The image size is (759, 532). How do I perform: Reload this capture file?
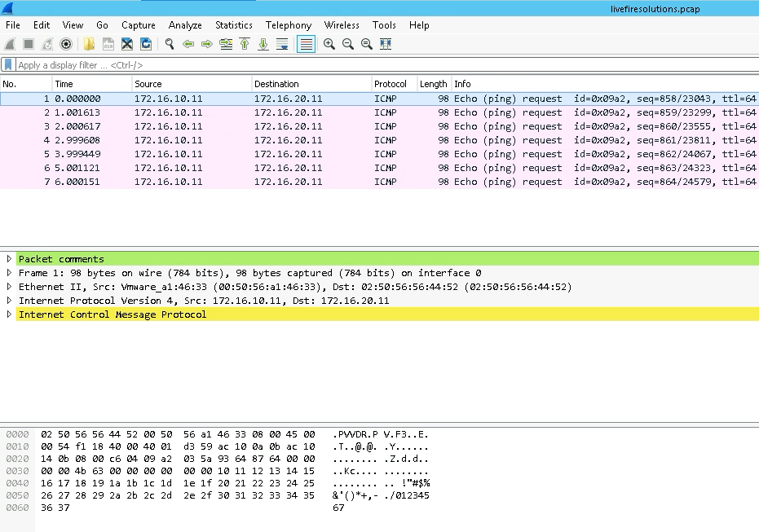coord(146,45)
